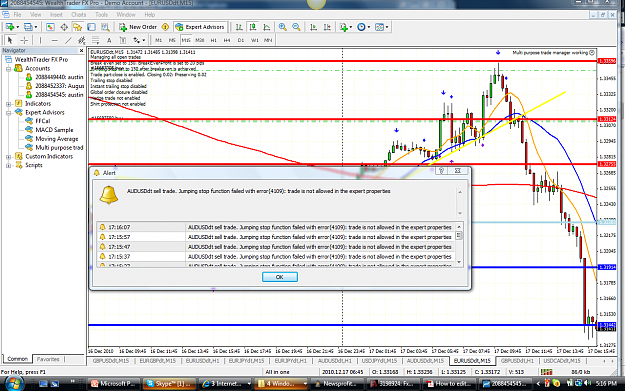Screen dimensions: 625x391
Task: Switch to Favorites tab in Navigator
Action: click(x=48, y=359)
